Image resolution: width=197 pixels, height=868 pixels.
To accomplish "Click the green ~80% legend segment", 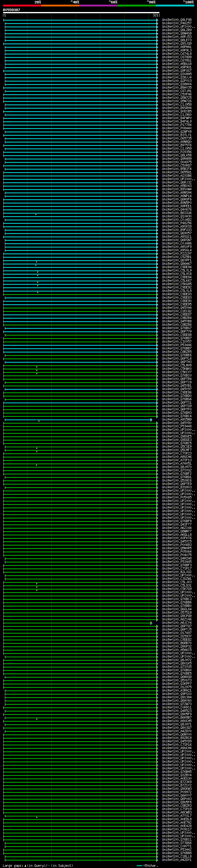I will 137,6.
